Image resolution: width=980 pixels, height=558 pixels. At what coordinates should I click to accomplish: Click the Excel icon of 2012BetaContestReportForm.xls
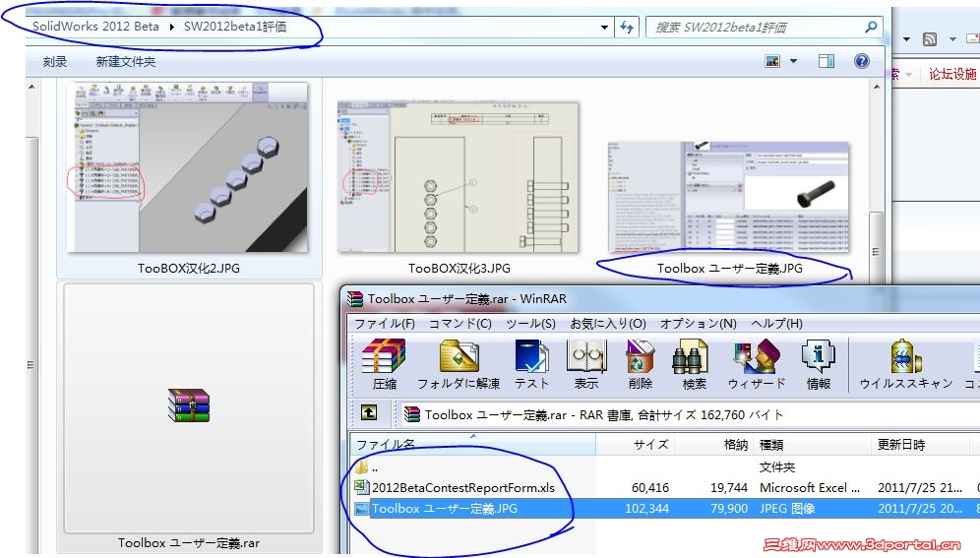[x=361, y=487]
